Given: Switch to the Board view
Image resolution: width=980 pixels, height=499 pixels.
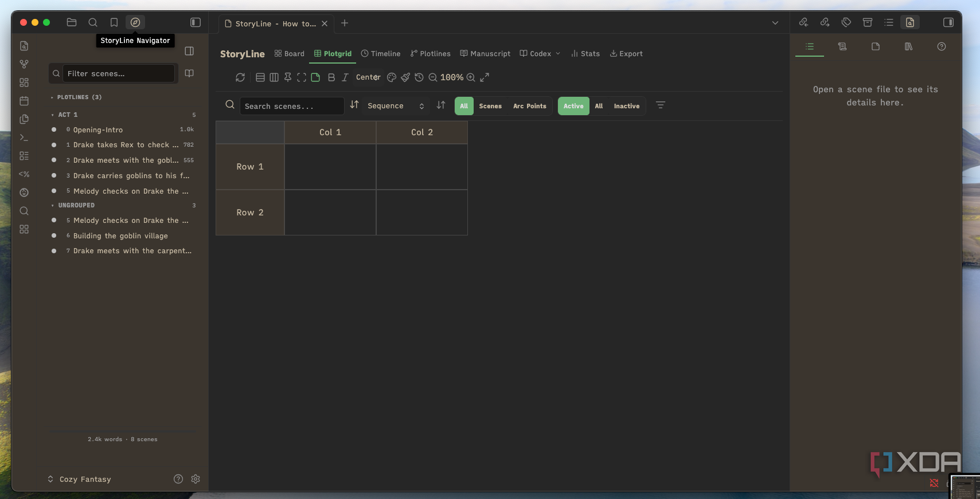Looking at the screenshot, I should [x=290, y=54].
